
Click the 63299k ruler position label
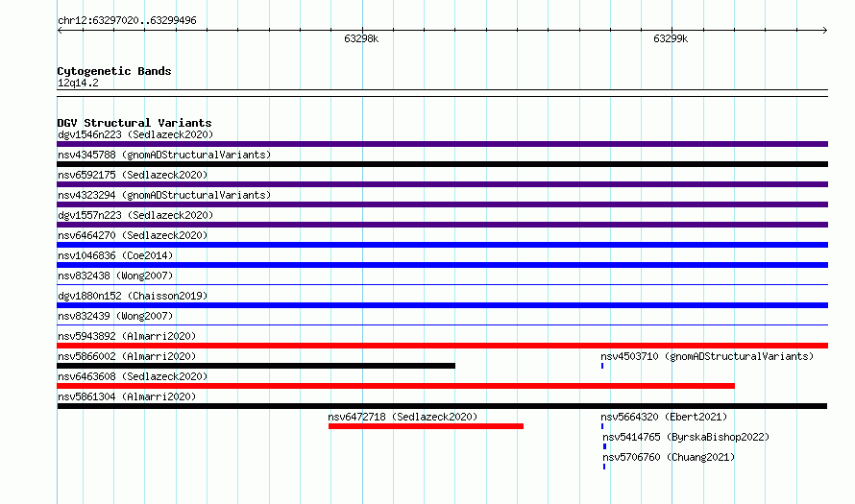click(671, 38)
